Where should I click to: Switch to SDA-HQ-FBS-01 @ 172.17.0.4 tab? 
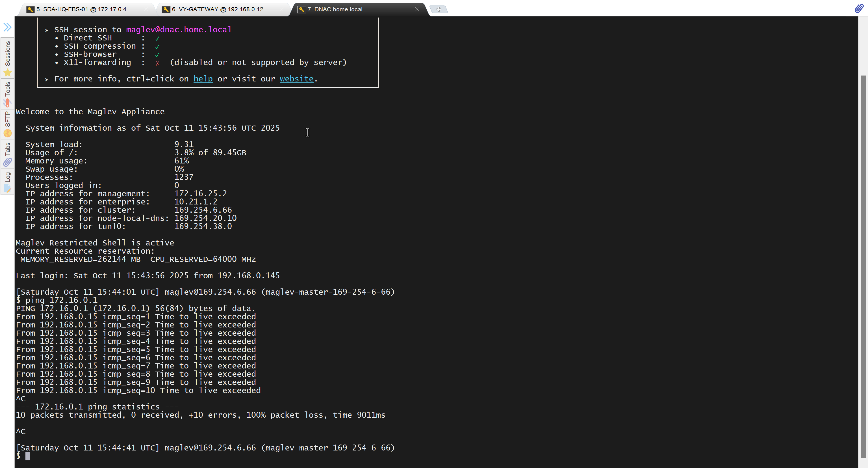coord(82,9)
